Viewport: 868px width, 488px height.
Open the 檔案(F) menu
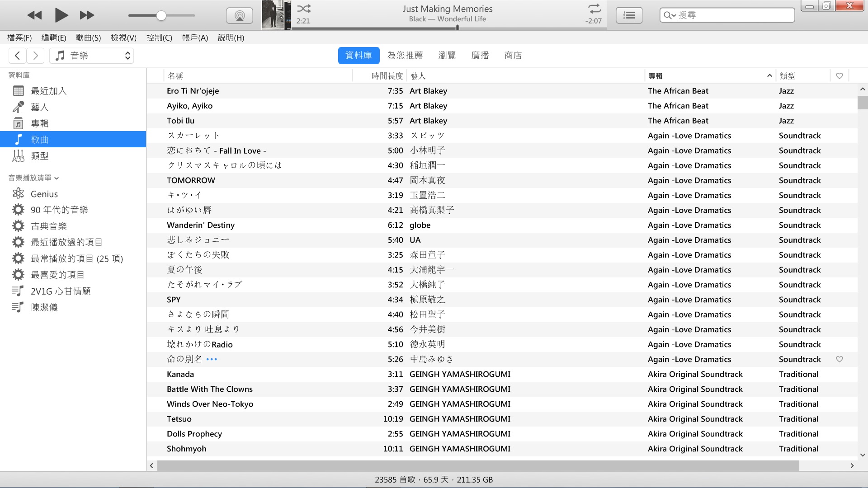coord(19,38)
